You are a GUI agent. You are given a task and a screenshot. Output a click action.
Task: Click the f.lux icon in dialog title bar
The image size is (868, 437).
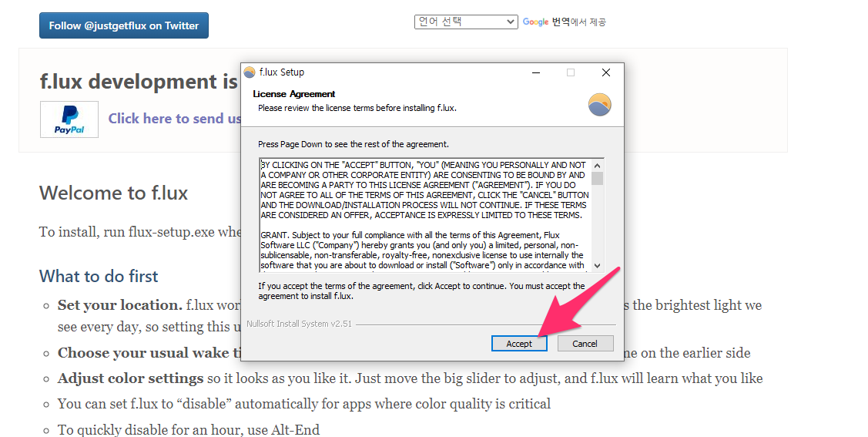coord(250,72)
